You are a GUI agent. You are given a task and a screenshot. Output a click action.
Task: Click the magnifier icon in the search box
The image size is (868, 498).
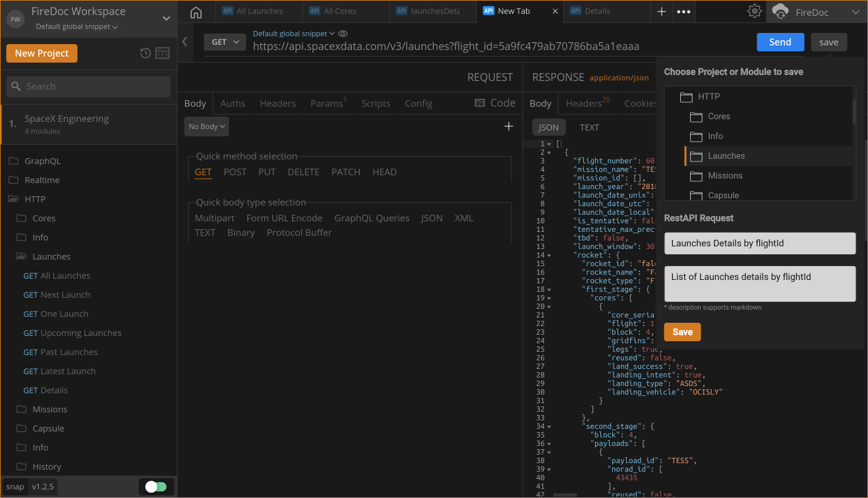coord(16,86)
